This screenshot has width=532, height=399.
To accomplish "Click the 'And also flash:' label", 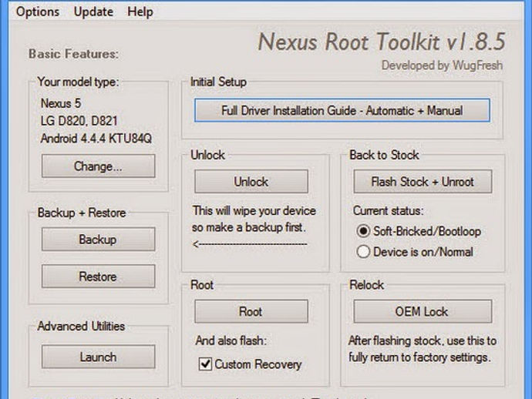I will pyautogui.click(x=231, y=340).
